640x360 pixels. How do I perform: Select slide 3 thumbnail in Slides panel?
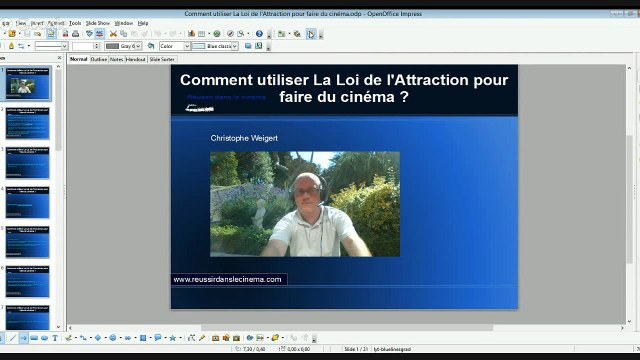click(27, 163)
